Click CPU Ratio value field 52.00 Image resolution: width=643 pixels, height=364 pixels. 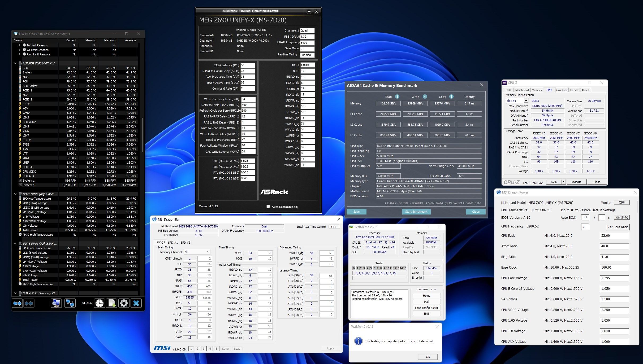[x=614, y=236]
